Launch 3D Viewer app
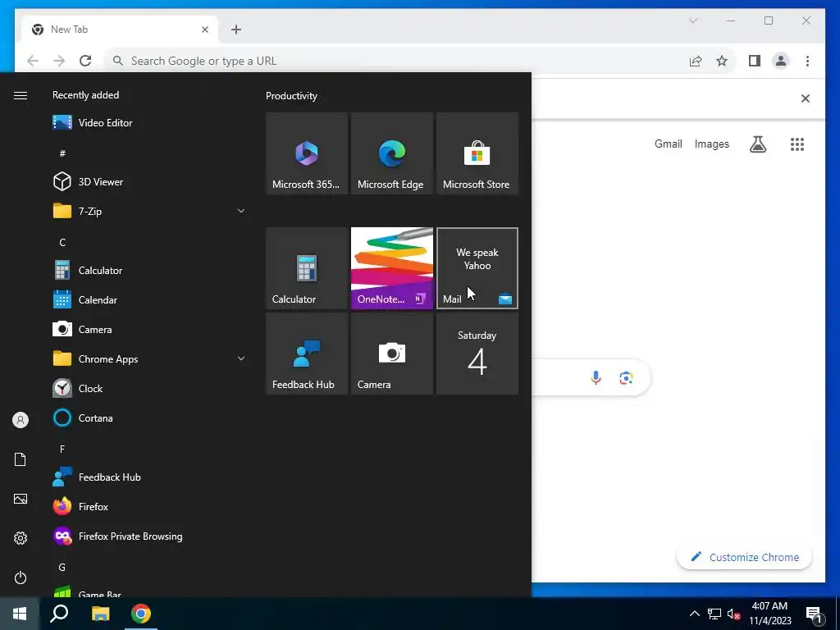This screenshot has width=840, height=630. click(x=148, y=181)
